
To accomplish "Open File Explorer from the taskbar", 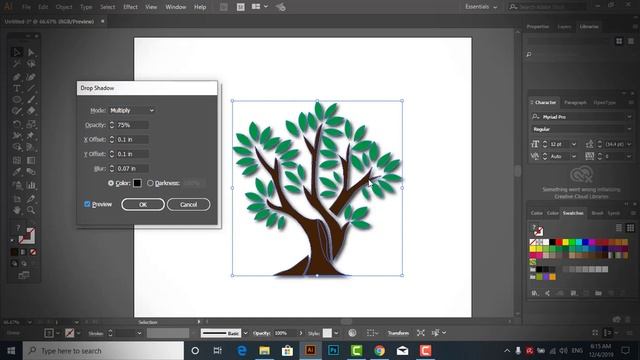I will pos(264,350).
